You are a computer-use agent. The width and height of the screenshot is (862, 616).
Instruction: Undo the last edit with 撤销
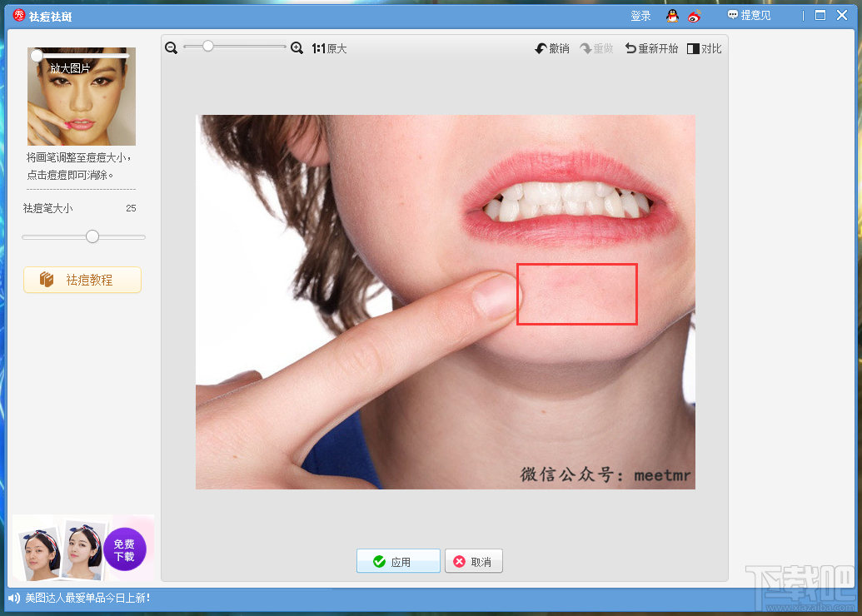coord(552,49)
